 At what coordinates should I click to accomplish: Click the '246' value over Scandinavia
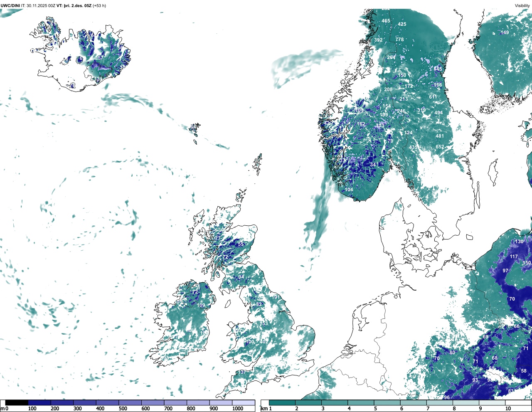(x=401, y=111)
